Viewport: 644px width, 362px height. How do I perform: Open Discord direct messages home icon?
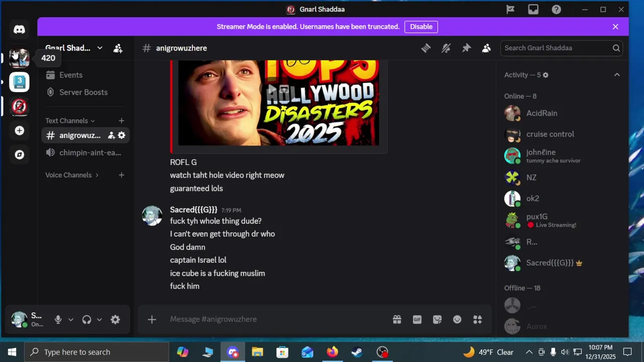tap(19, 30)
